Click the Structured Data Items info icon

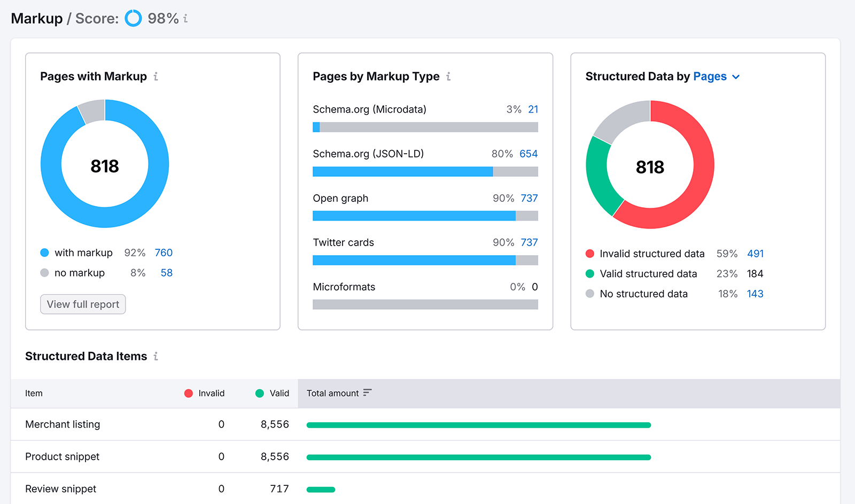tap(156, 356)
